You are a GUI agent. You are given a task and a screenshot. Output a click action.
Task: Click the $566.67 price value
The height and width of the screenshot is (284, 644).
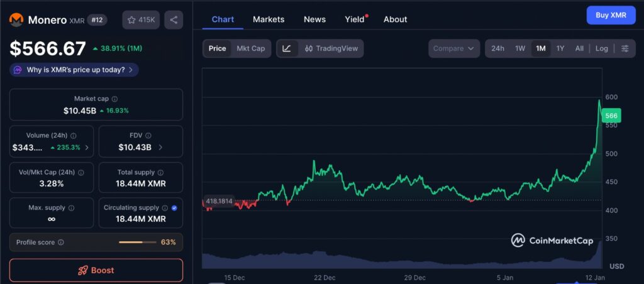[x=48, y=49]
